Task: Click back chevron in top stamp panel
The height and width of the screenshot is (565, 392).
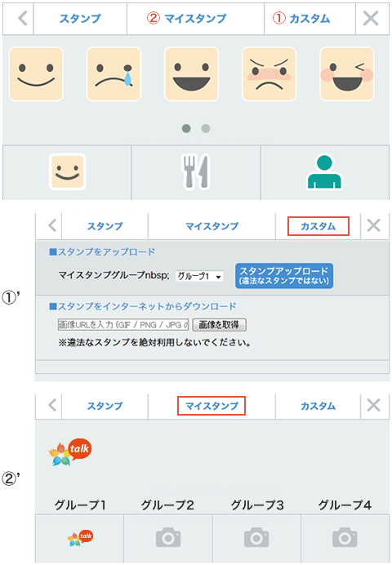Action: [x=22, y=19]
